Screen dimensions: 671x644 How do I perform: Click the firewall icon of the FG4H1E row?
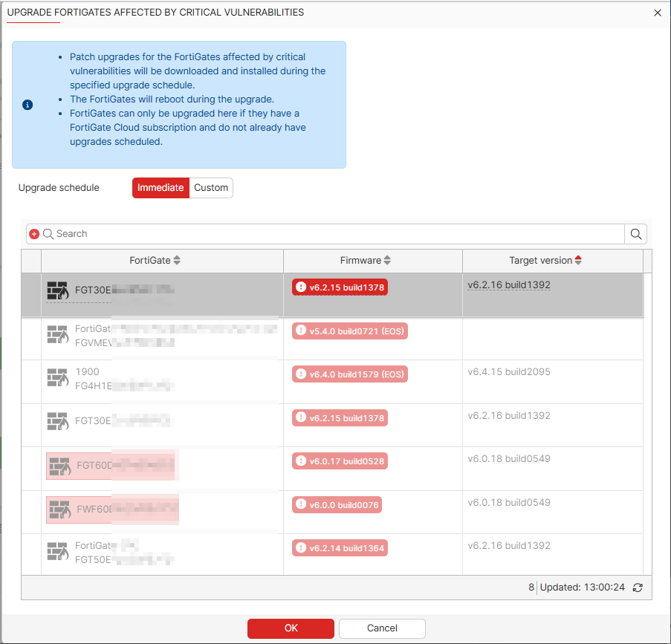click(57, 378)
